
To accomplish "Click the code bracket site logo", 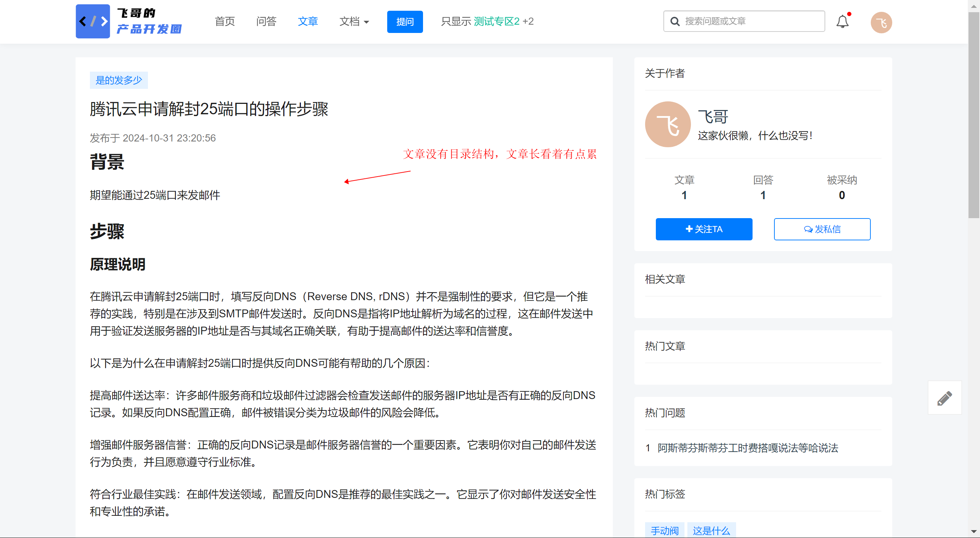I will pyautogui.click(x=93, y=21).
